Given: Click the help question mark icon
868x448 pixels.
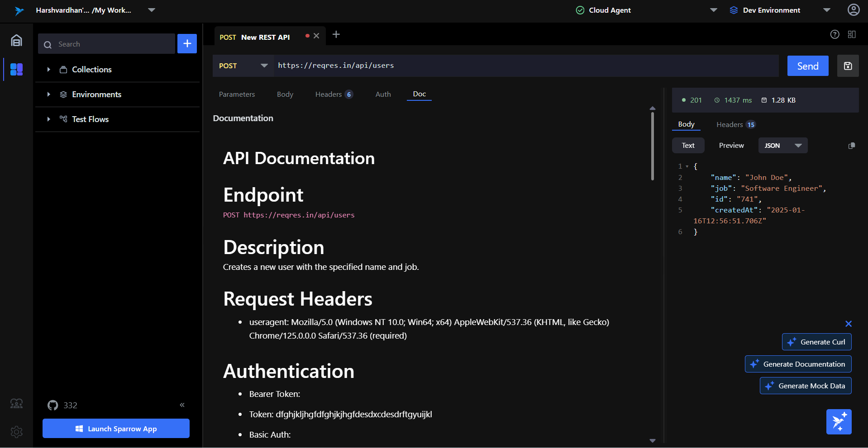Looking at the screenshot, I should point(835,34).
